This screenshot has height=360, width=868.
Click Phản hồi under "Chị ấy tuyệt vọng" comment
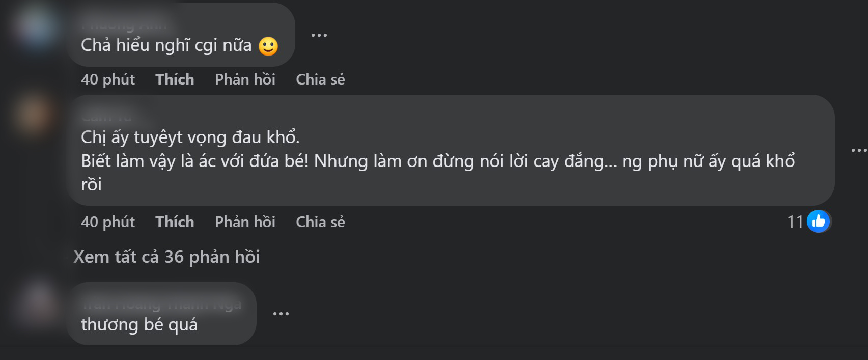pos(245,222)
